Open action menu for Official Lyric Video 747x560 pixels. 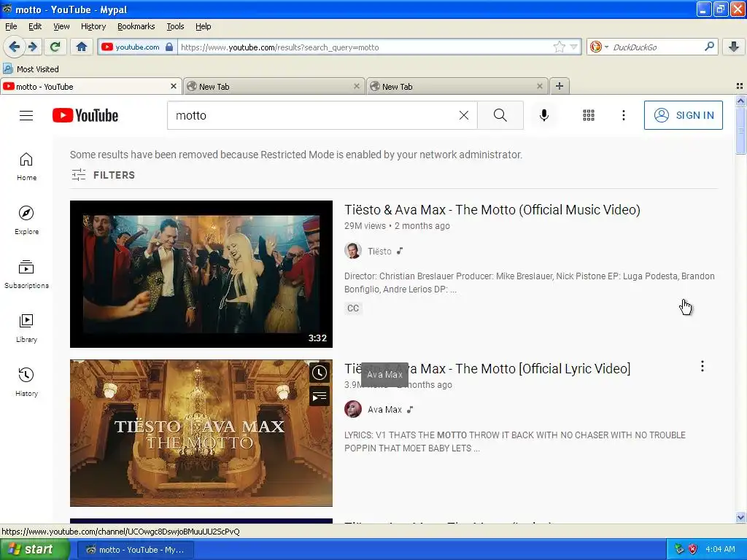point(703,366)
